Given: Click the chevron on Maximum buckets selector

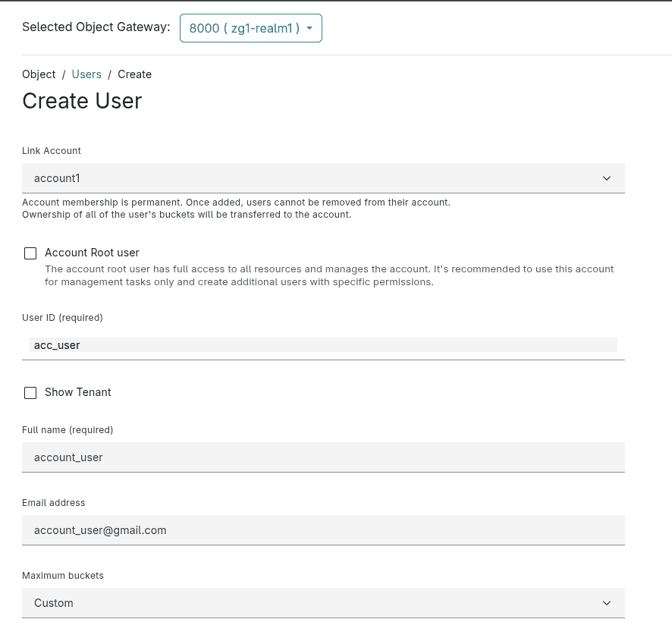Looking at the screenshot, I should 607,602.
